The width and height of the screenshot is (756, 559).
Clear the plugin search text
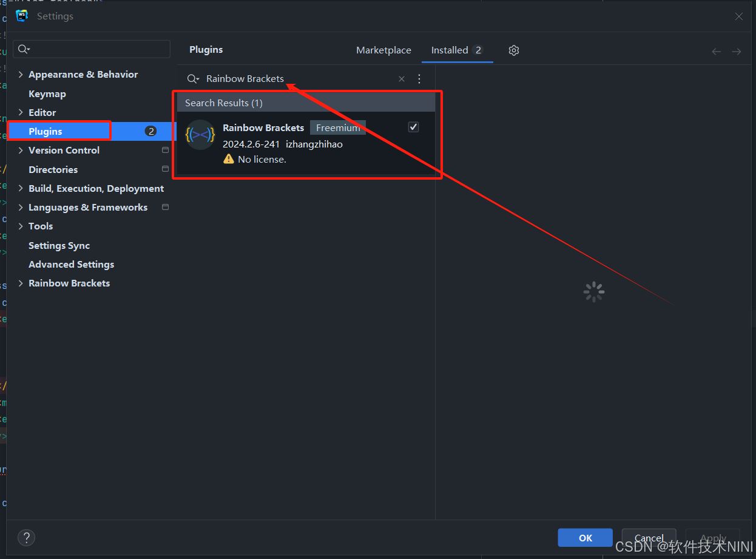pos(402,79)
